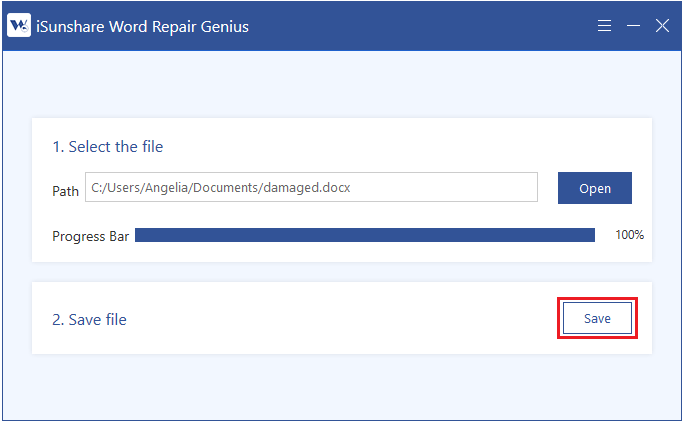684x423 pixels.
Task: Click the 'Path' label
Action: click(65, 191)
